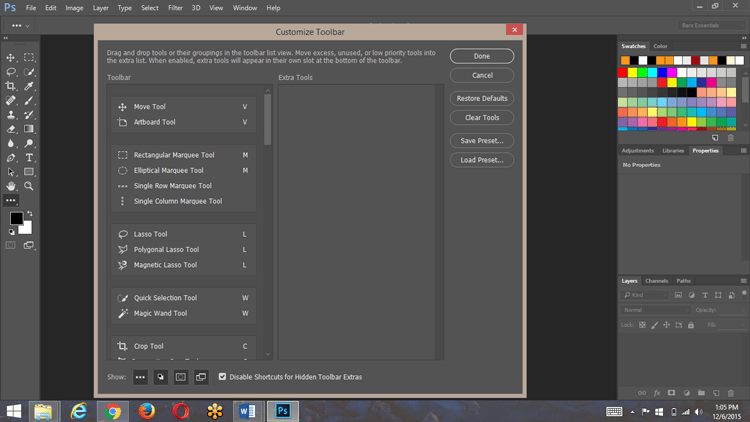The width and height of the screenshot is (750, 422).
Task: Open the Bare Essentials workspace dropdown
Action: 711,25
